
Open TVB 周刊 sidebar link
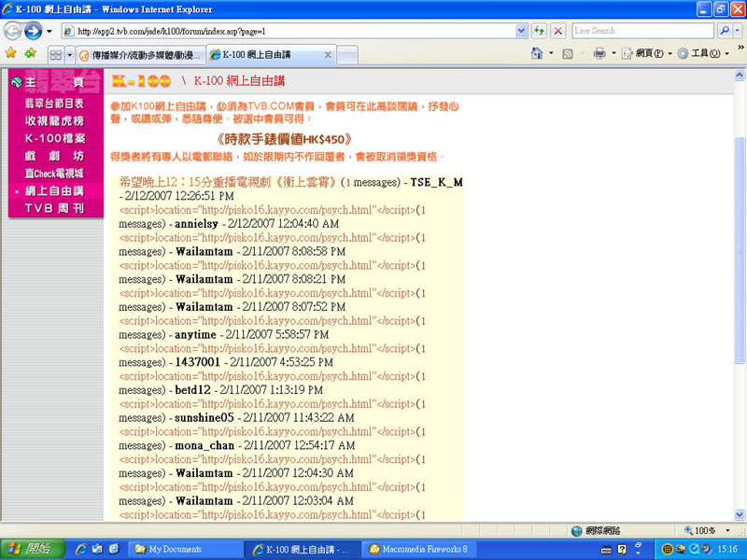tap(54, 208)
